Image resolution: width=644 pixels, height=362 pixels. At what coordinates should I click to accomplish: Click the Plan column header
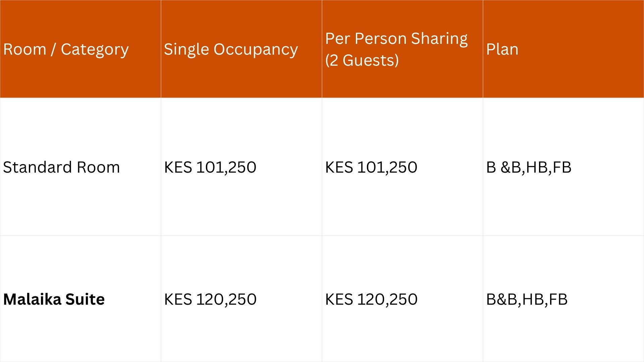click(502, 49)
